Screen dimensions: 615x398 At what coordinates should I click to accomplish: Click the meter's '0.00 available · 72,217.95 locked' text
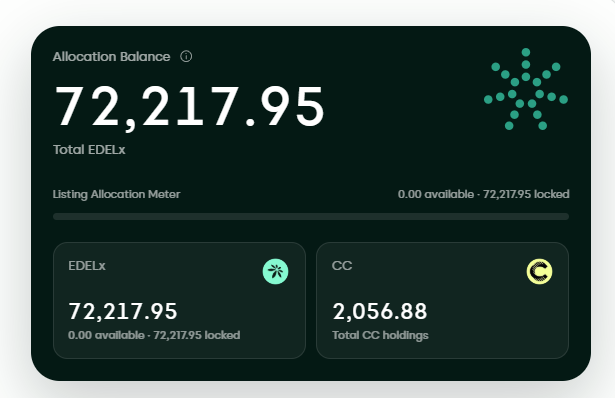click(x=483, y=194)
